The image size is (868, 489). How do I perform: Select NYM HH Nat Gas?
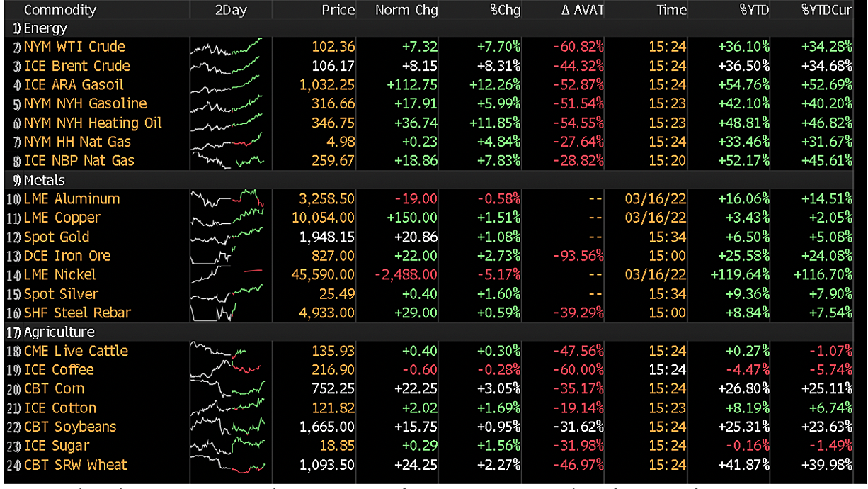click(x=77, y=142)
